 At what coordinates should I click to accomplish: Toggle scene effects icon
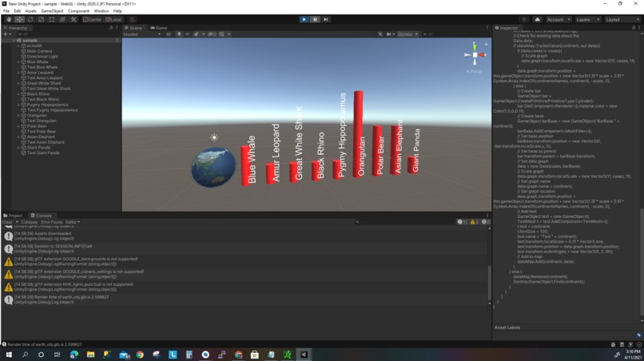pyautogui.click(x=197, y=34)
